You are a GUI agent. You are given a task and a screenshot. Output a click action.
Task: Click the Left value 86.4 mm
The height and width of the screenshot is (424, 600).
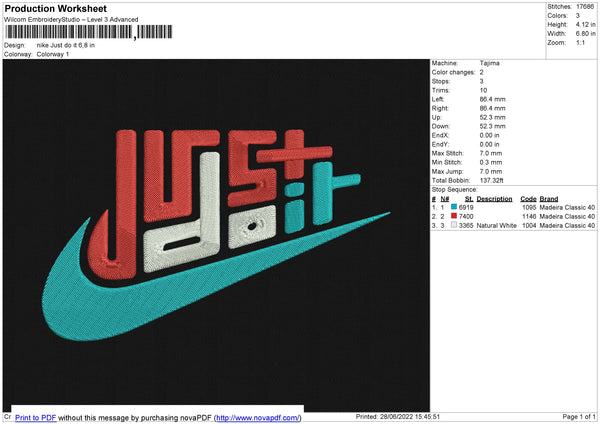492,99
